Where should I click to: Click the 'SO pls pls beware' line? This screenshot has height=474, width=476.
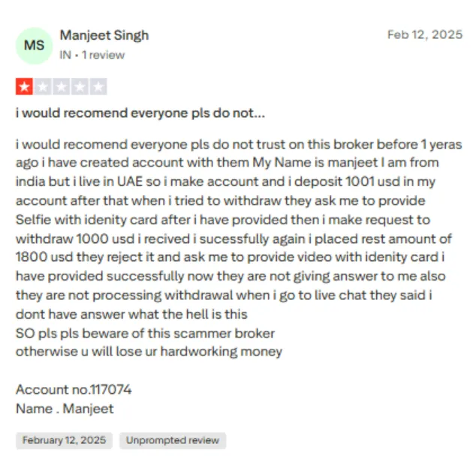coord(145,333)
